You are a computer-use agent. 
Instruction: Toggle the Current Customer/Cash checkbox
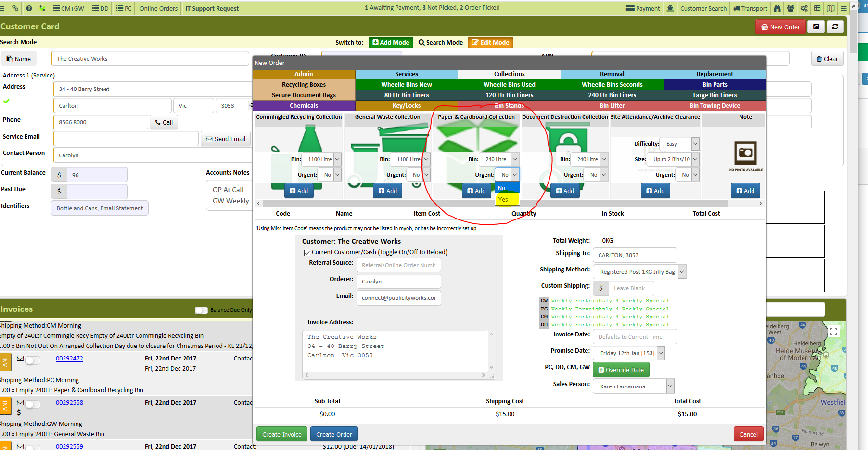(x=307, y=253)
